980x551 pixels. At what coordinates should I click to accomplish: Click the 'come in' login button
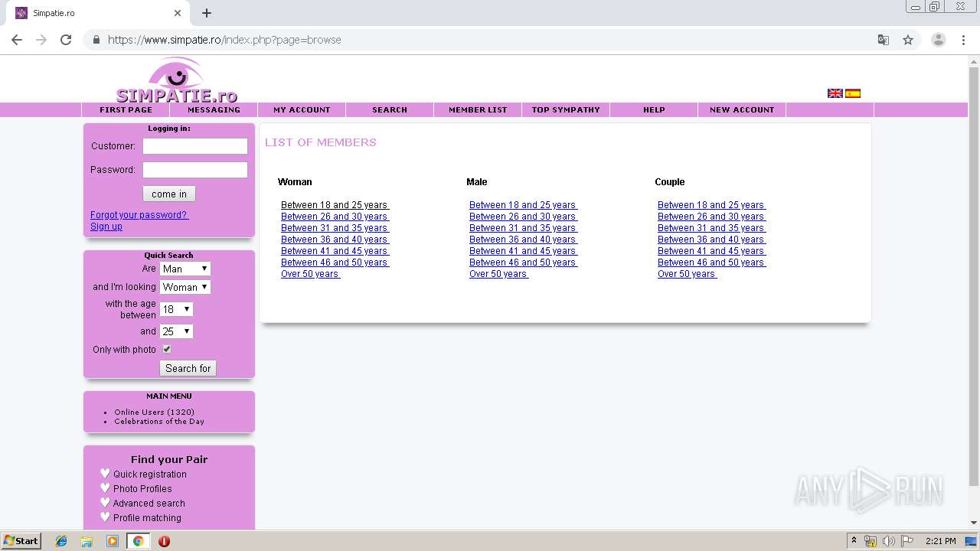169,194
